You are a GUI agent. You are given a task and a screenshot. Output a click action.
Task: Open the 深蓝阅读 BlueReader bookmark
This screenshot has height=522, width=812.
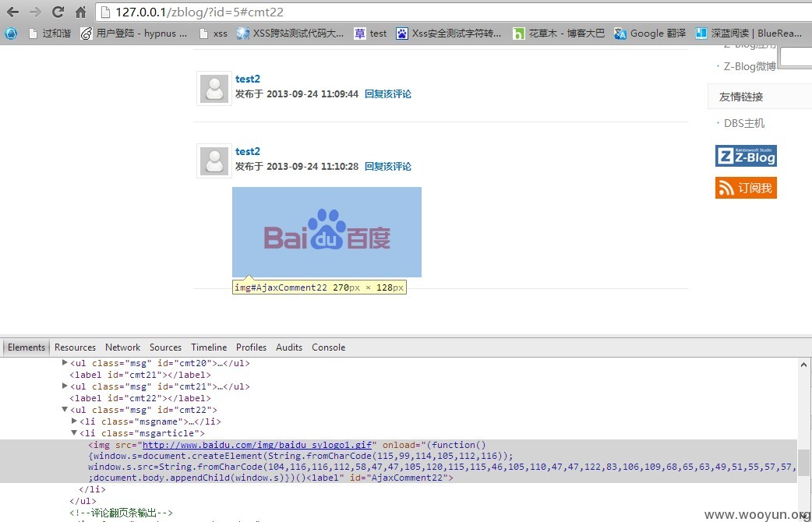point(749,34)
